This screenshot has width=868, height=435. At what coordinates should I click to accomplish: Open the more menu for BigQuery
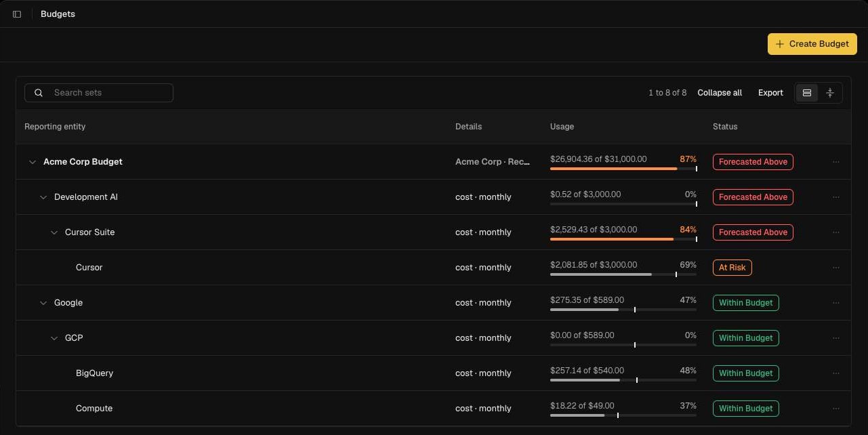835,373
